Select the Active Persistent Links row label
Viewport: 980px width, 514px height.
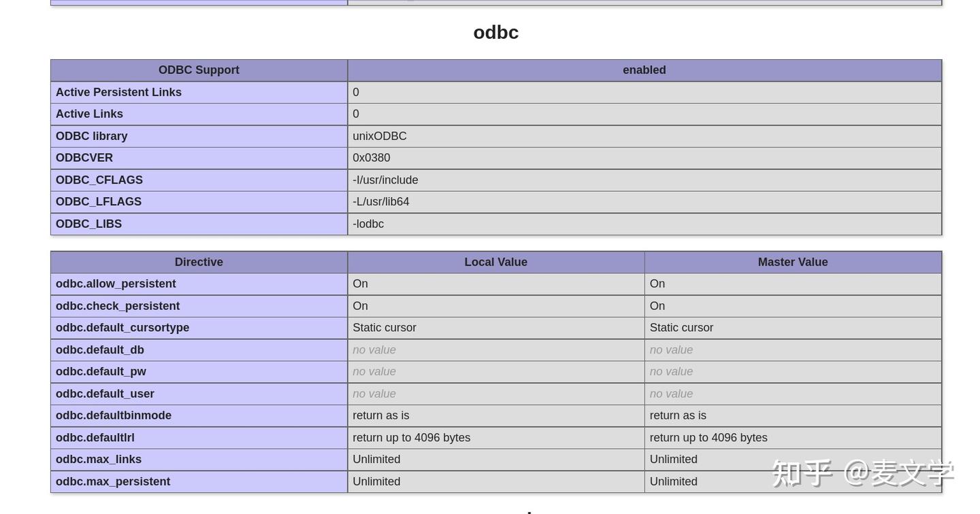[118, 92]
